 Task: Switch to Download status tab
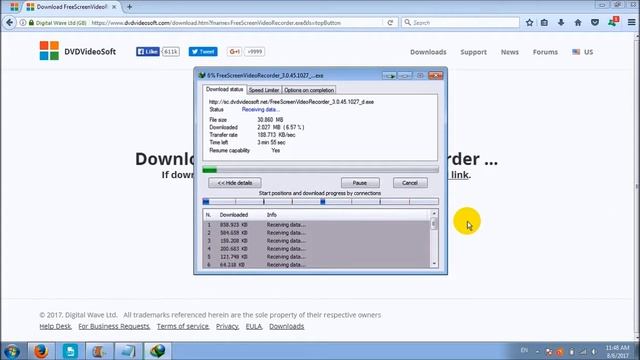tap(224, 89)
